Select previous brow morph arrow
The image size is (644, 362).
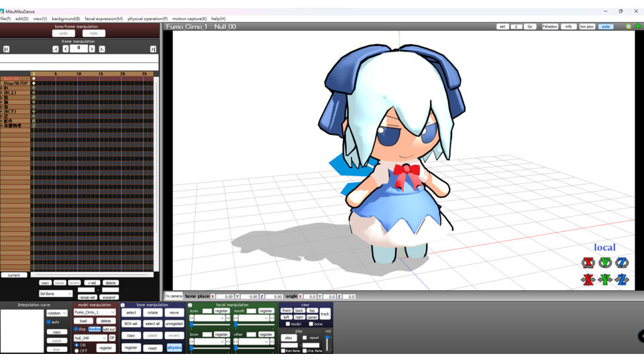(191, 341)
